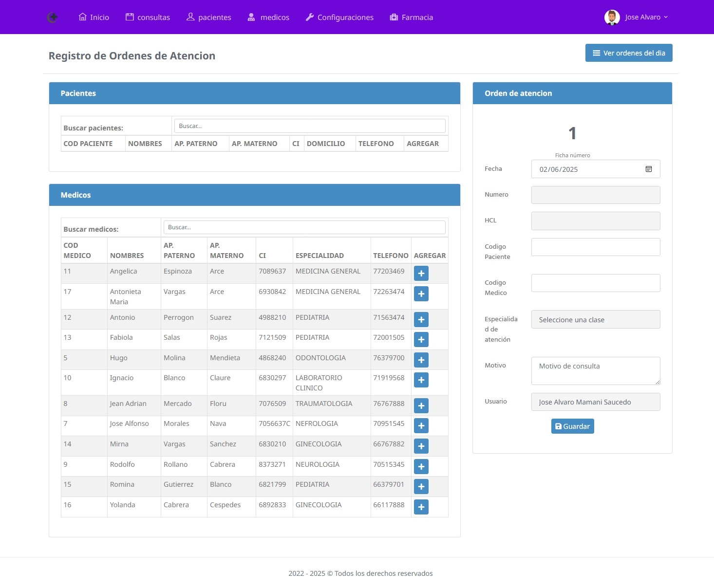Viewport: 714px width, 588px height.
Task: Click the medical cross logo icon
Action: tap(53, 18)
